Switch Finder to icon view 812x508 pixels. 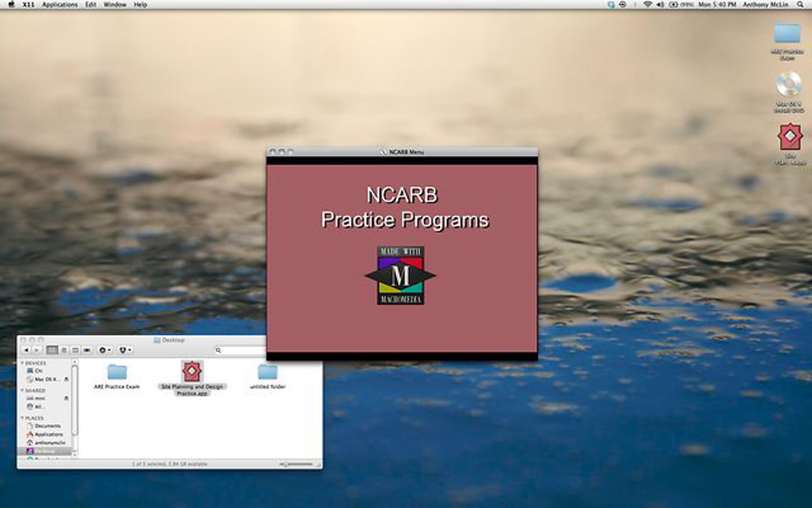pyautogui.click(x=52, y=350)
